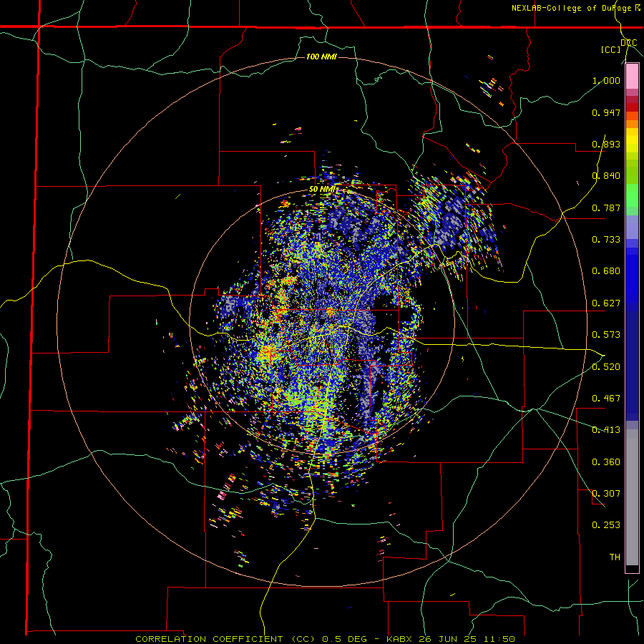Screen dimensions: 644x644
Task: Pick the light pink segment of the color bar
Action: pyautogui.click(x=632, y=77)
